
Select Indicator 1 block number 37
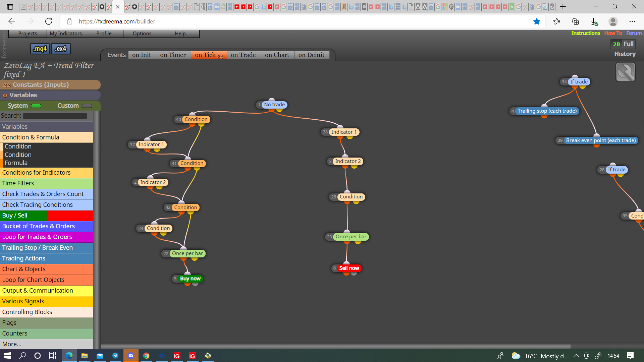coord(151,144)
